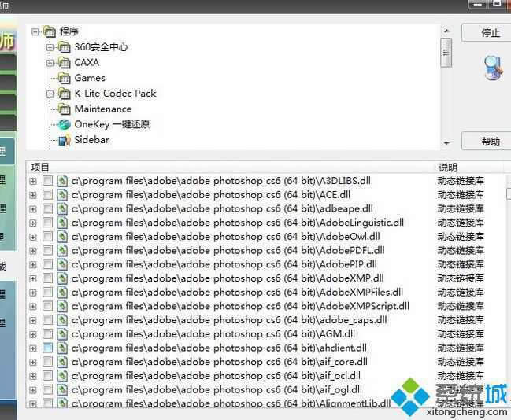Select the aif_ocl.dll path text
The width and height of the screenshot is (511, 420).
tap(216, 376)
